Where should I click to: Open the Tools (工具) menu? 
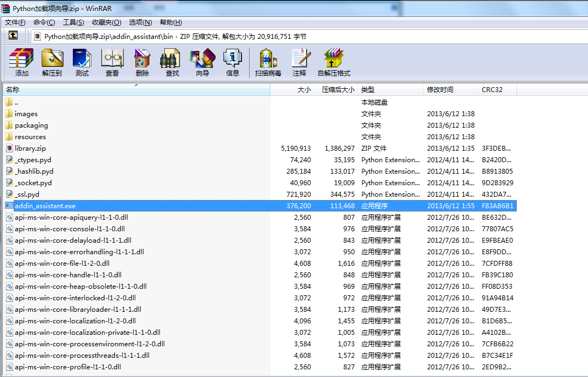click(73, 22)
